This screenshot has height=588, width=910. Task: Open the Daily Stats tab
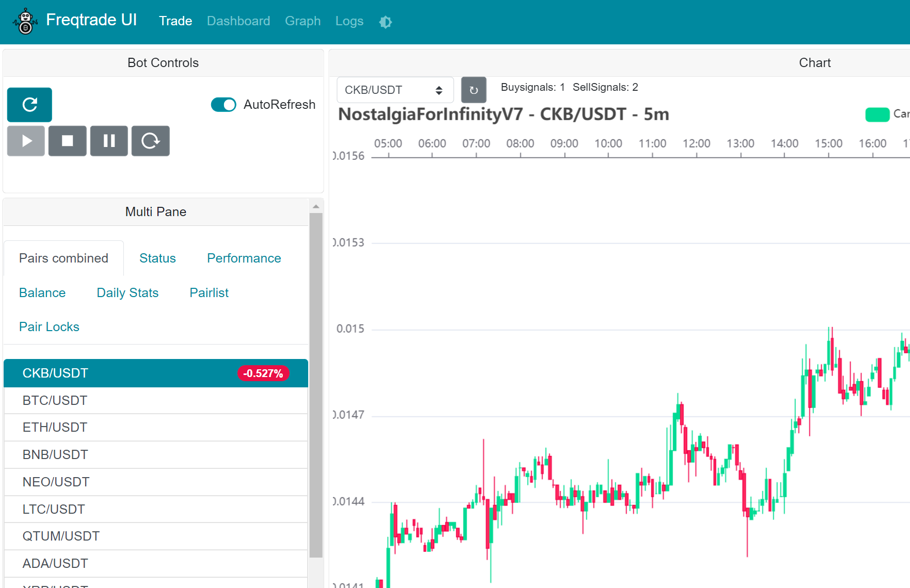pyautogui.click(x=127, y=292)
